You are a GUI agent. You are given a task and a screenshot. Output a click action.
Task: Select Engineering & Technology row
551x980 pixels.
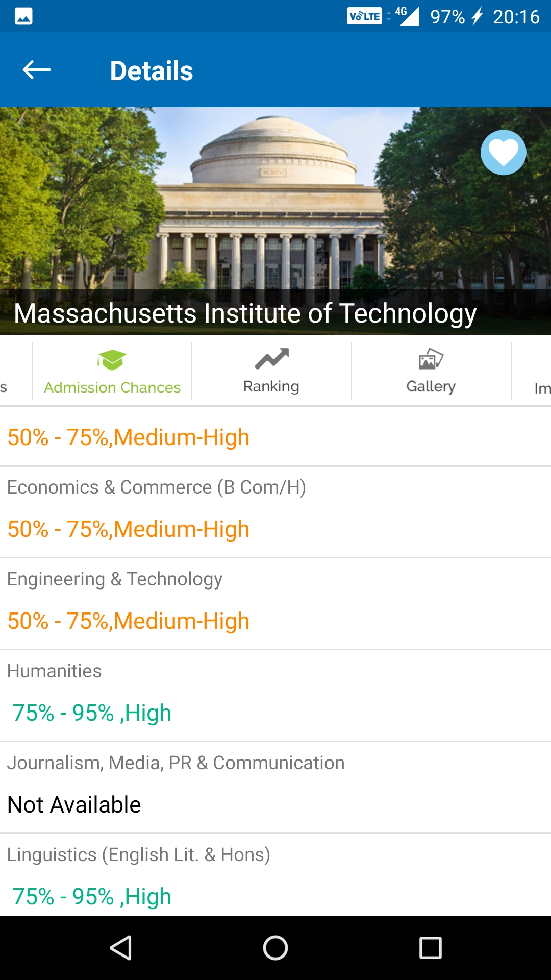[275, 604]
